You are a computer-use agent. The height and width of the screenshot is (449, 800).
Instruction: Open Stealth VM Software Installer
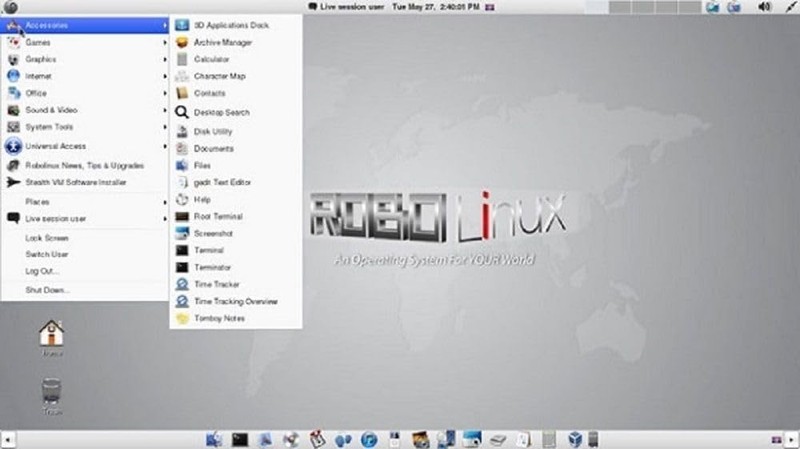coord(86,182)
